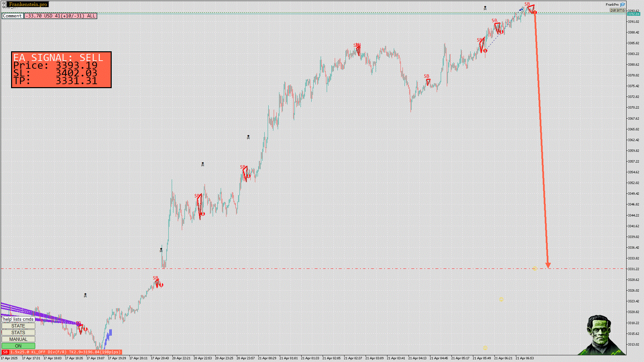Open the params button
Image resolution: width=644 pixels, height=362 pixels.
coord(617,10)
